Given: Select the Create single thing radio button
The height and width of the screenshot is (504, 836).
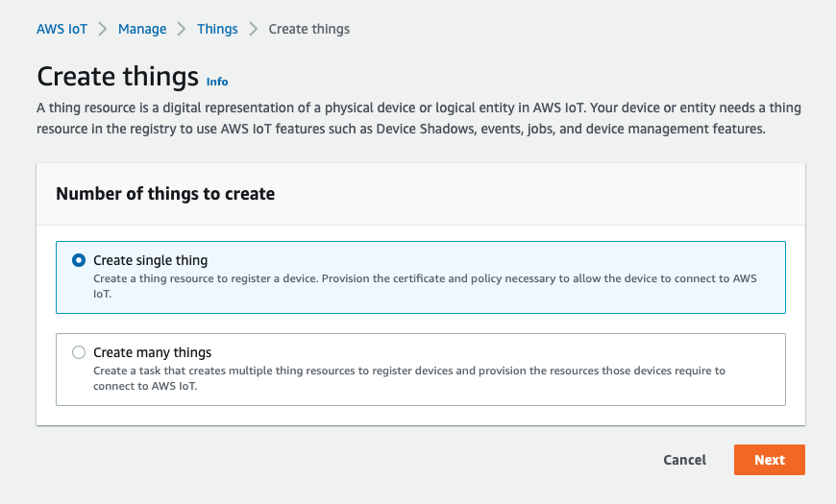Looking at the screenshot, I should (x=79, y=260).
